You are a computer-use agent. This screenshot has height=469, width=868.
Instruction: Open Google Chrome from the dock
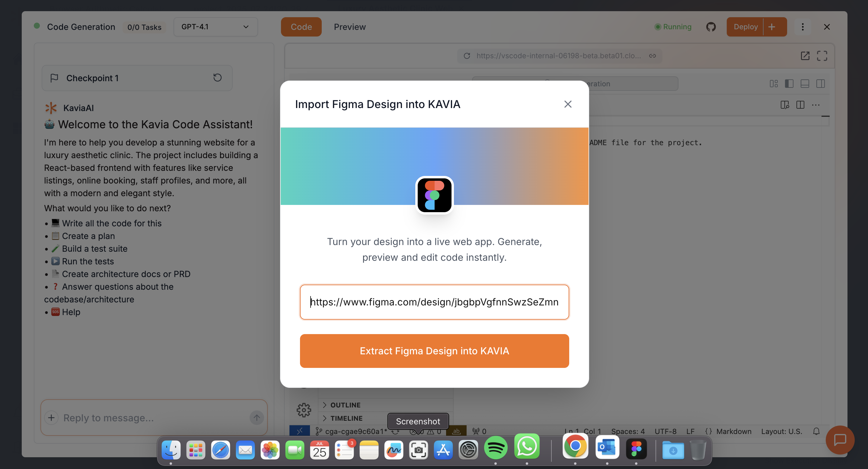pos(575,446)
